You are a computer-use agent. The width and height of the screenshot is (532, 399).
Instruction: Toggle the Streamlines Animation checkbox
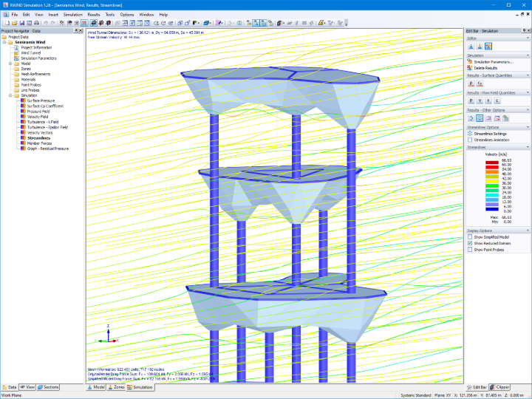(470, 140)
